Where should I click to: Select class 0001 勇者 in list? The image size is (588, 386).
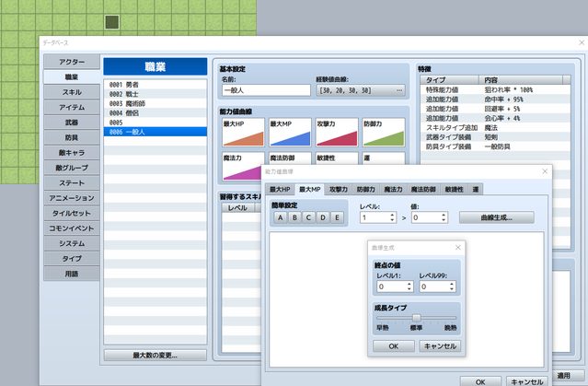pos(156,85)
